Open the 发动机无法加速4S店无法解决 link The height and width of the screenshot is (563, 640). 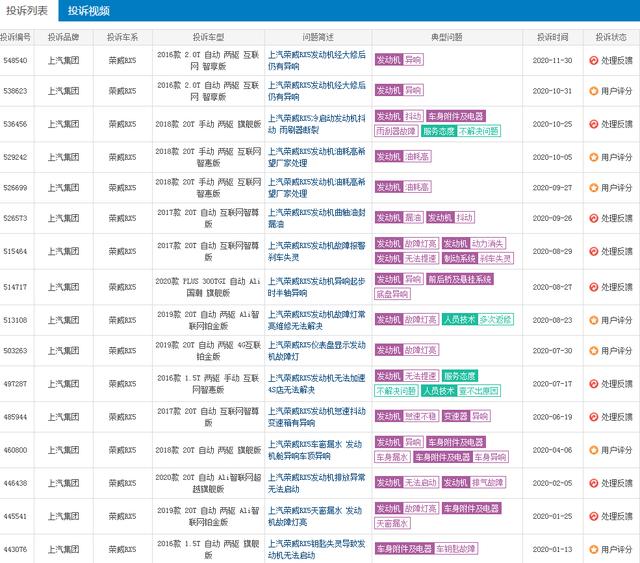coord(317,384)
